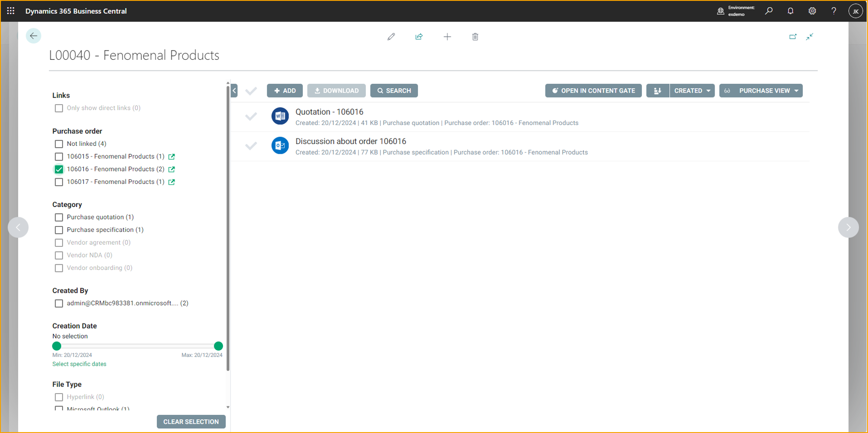Screen dimensions: 868x433
Task: Click the Clear Selection button
Action: point(191,421)
